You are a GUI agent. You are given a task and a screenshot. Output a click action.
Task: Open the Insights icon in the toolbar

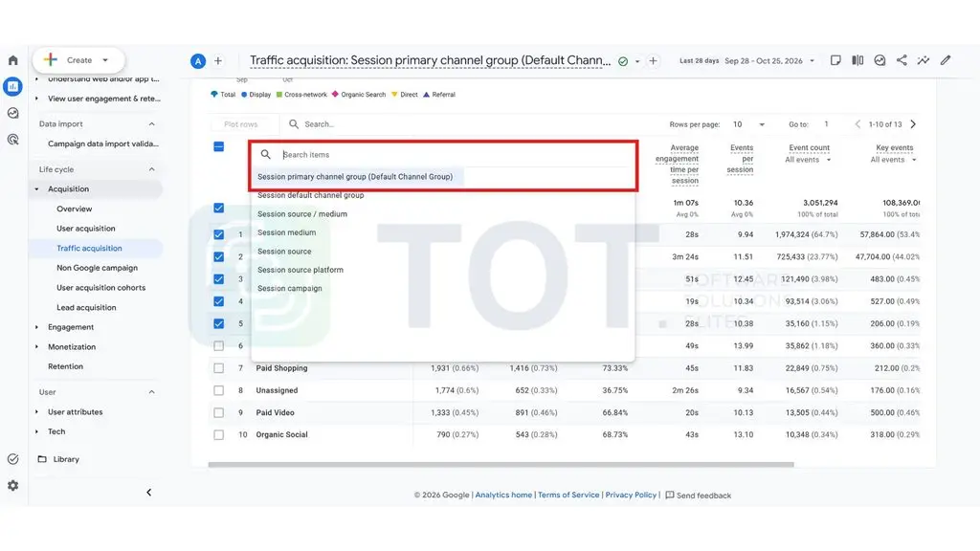click(x=880, y=60)
